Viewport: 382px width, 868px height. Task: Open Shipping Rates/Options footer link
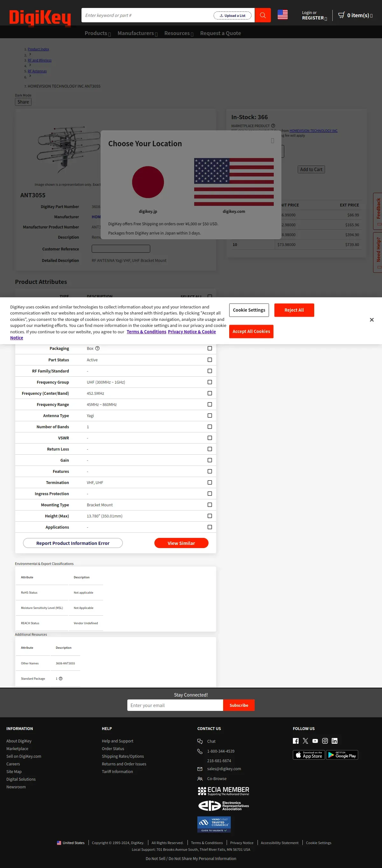(123, 756)
